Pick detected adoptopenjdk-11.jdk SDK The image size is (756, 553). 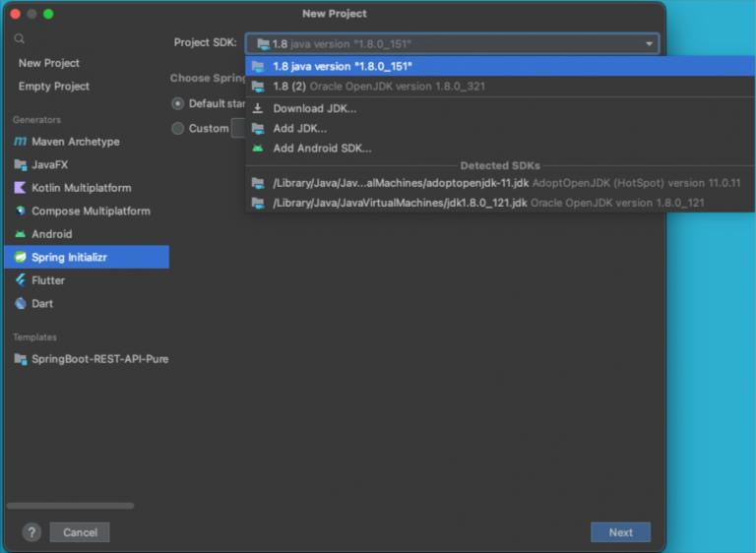coord(500,183)
